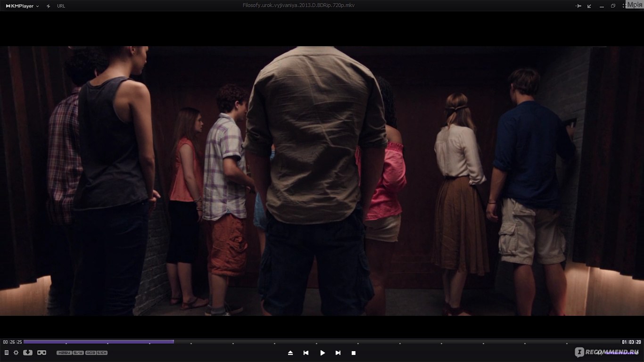Open the URL input button

[x=61, y=6]
